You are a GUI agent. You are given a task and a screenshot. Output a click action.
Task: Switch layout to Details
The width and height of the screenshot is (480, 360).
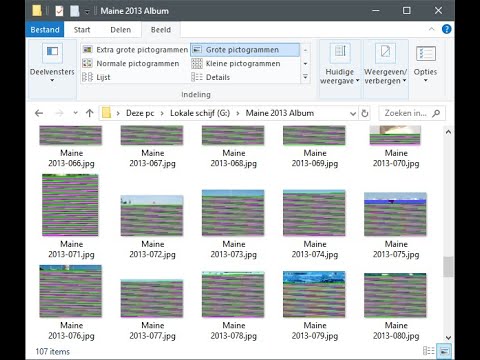[x=211, y=77]
